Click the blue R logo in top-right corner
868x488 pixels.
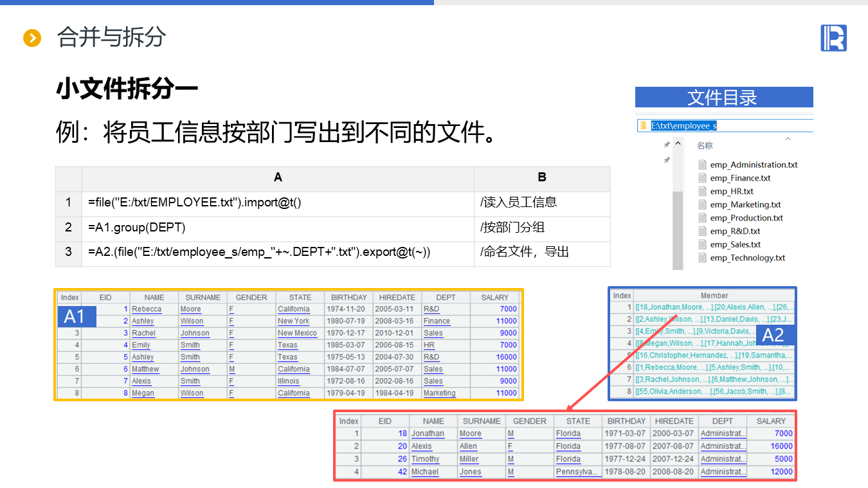(833, 38)
